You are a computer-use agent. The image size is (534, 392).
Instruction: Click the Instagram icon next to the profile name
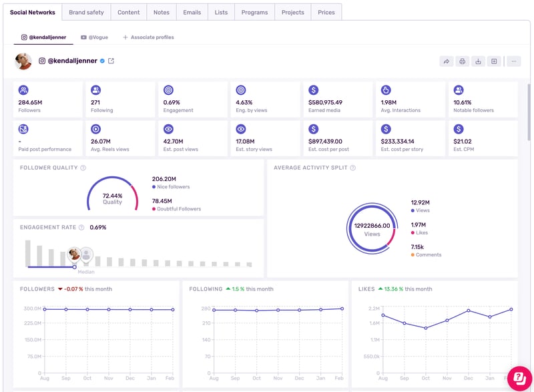42,61
